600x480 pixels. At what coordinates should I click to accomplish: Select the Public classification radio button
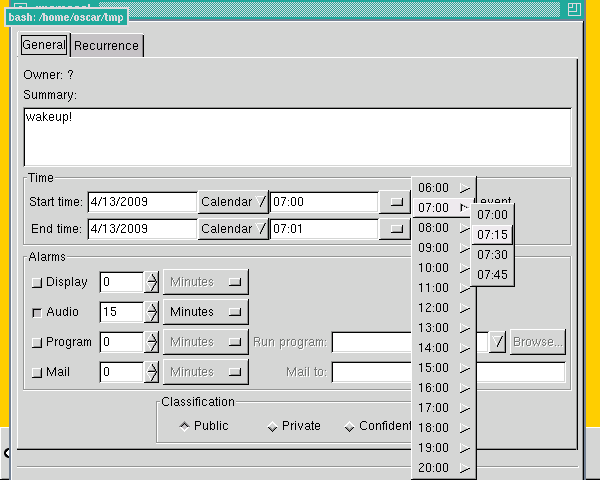[x=185, y=426]
